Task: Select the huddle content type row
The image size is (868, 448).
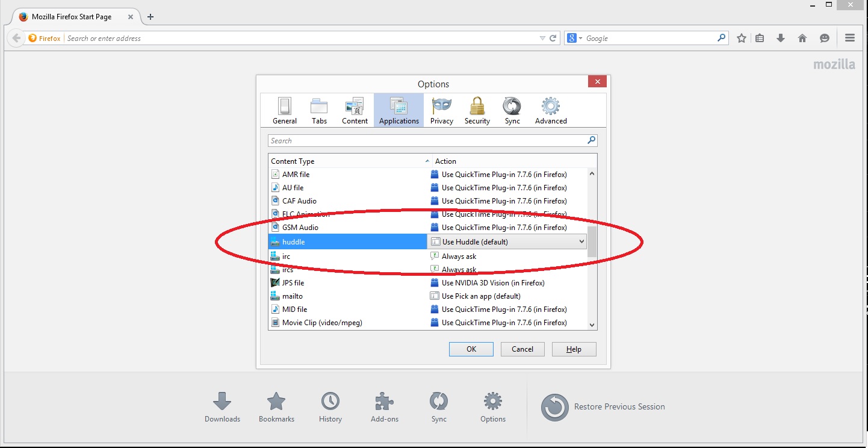Action: click(x=347, y=241)
